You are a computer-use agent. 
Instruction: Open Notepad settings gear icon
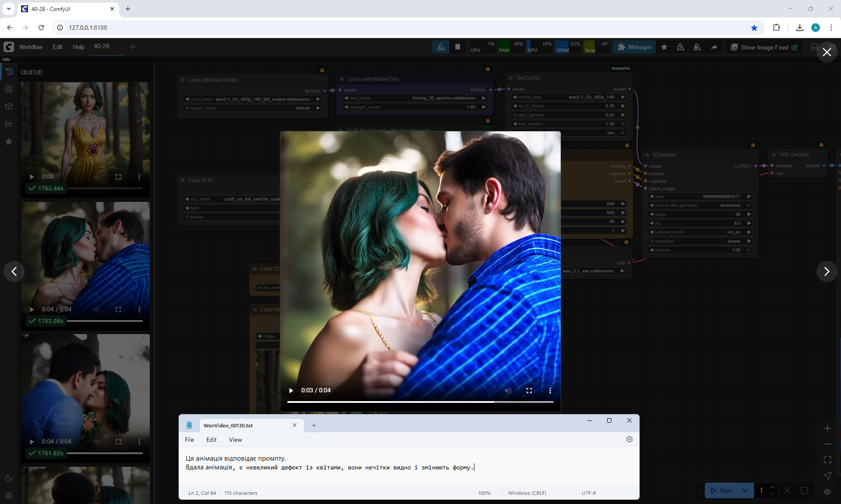tap(629, 439)
